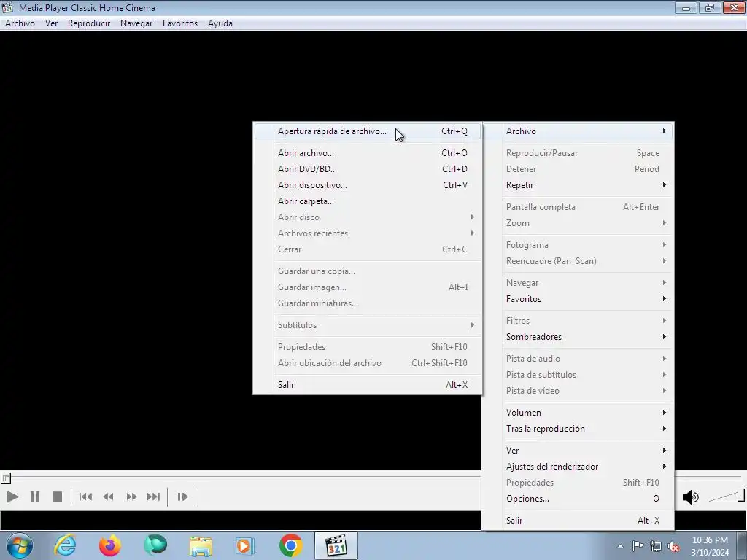The image size is (747, 560).
Task: Expand Ajustes del renderizador submenu
Action: click(578, 467)
